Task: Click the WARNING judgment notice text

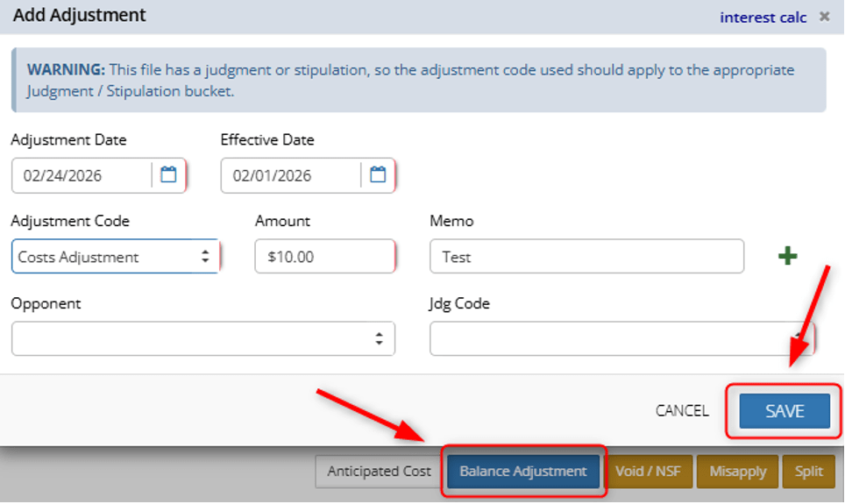Action: pyautogui.click(x=410, y=81)
